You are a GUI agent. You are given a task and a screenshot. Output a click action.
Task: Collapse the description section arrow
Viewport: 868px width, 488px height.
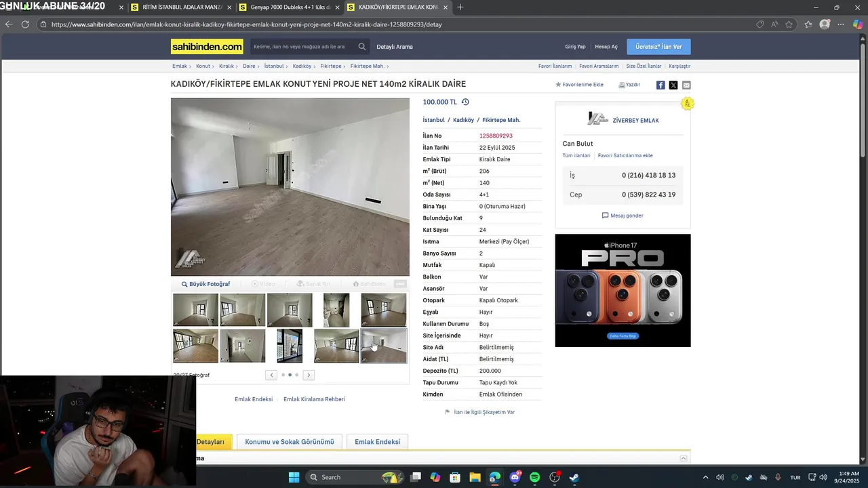click(684, 458)
